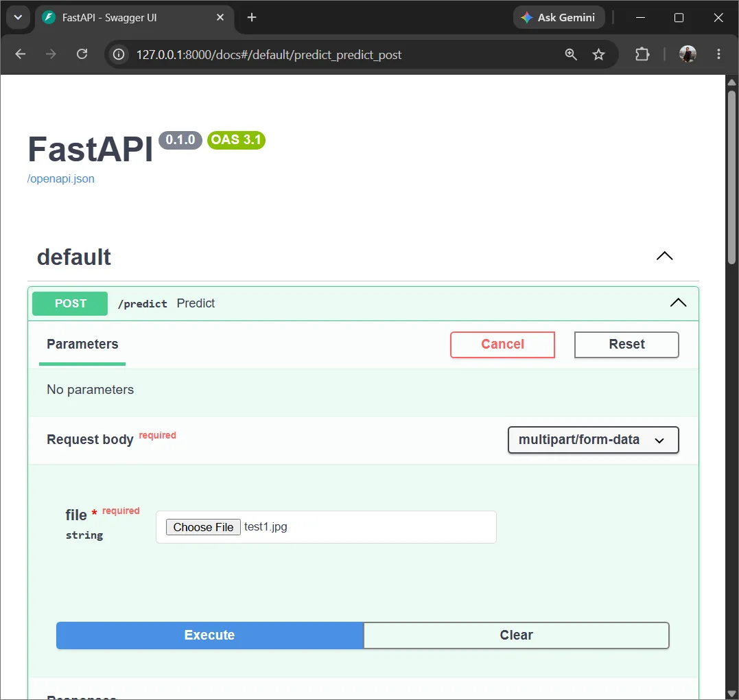Click the POST method badge
739x700 pixels.
pos(70,303)
